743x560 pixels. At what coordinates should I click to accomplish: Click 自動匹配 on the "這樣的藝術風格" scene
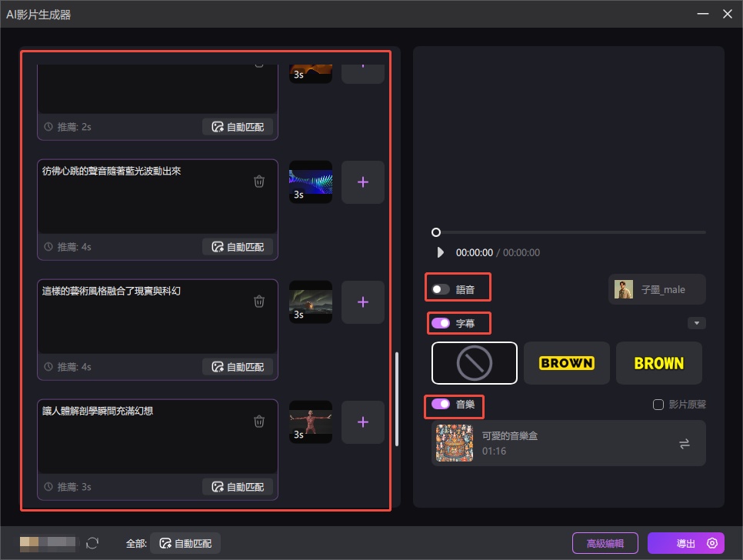pyautogui.click(x=238, y=366)
